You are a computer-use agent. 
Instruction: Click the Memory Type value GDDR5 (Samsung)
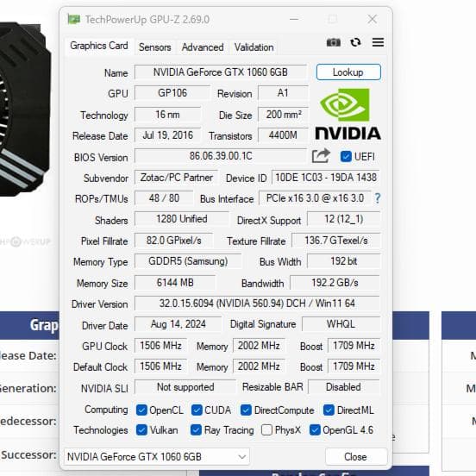[x=188, y=261]
